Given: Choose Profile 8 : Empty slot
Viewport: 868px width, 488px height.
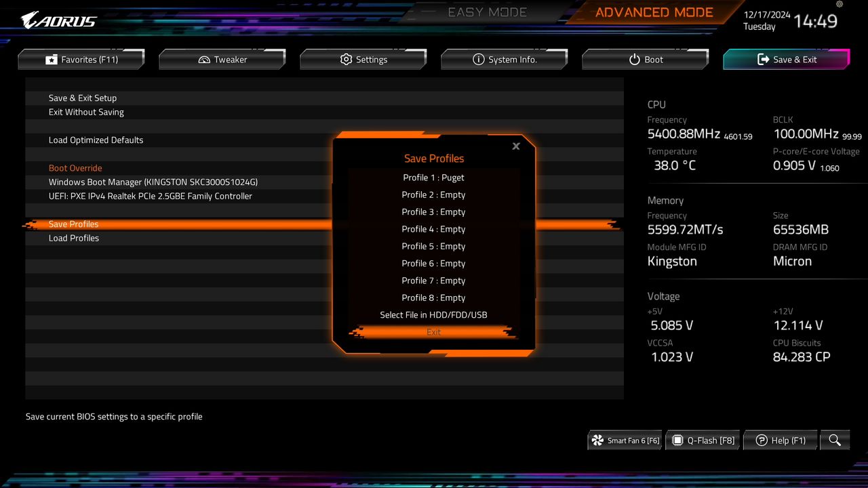Looking at the screenshot, I should (434, 298).
